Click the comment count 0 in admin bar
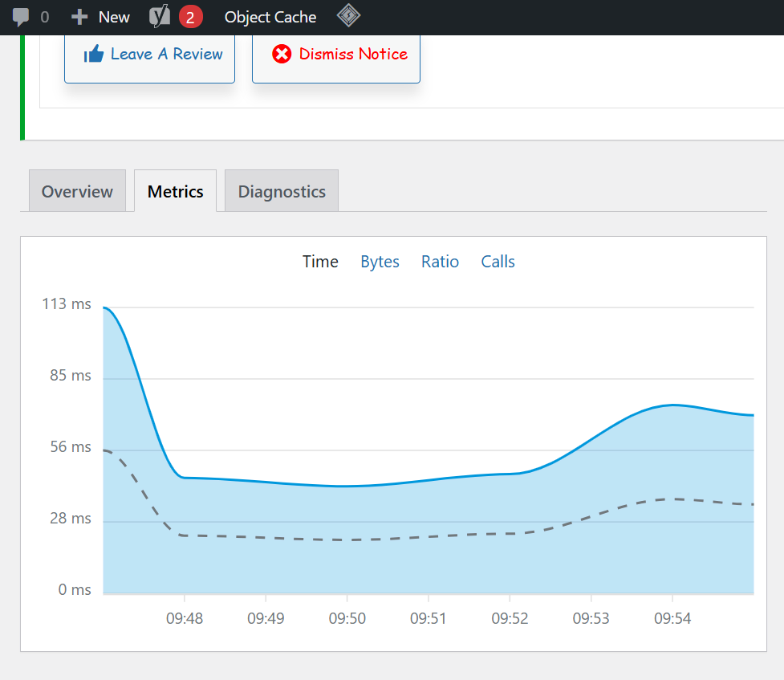The width and height of the screenshot is (784, 680). [x=45, y=18]
